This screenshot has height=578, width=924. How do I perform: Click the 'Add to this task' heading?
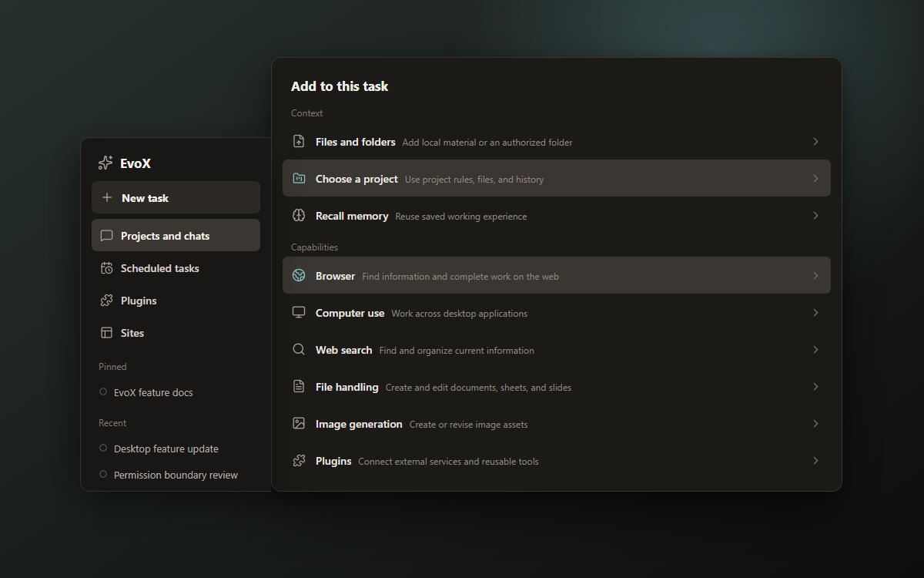[x=340, y=86]
